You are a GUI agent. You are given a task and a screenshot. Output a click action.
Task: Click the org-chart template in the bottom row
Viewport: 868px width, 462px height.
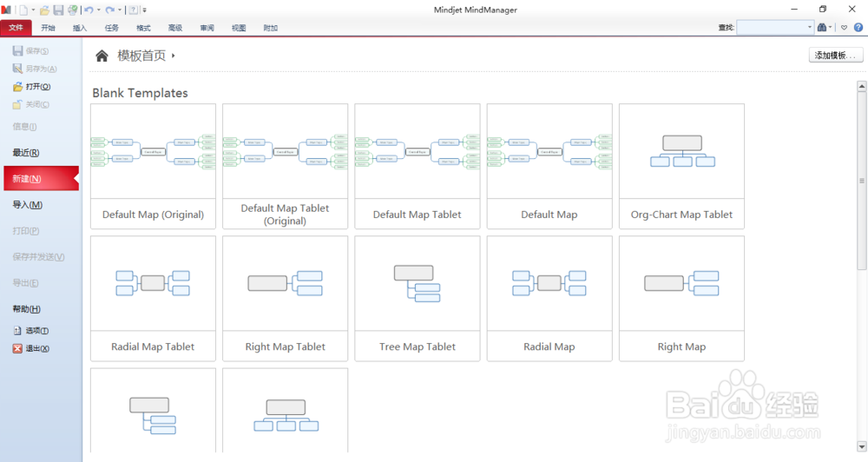[285, 411]
